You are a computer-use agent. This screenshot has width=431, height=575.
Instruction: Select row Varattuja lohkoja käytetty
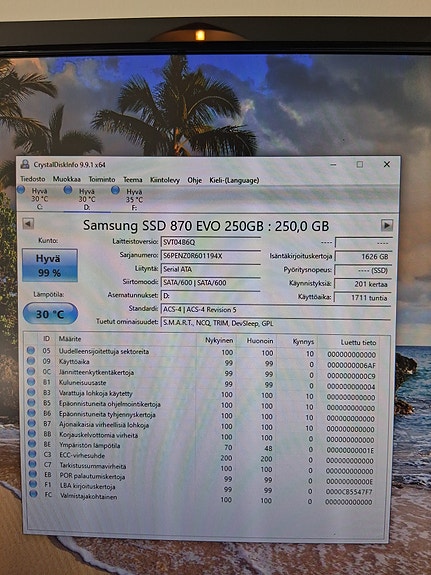point(202,395)
